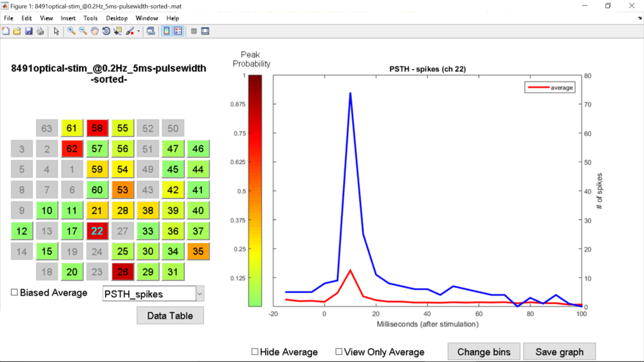644x362 pixels.
Task: Click the Data Table button
Action: click(170, 315)
